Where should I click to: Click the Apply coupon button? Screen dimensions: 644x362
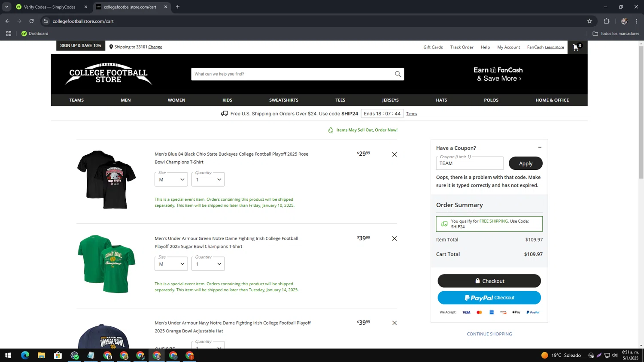pos(526,163)
